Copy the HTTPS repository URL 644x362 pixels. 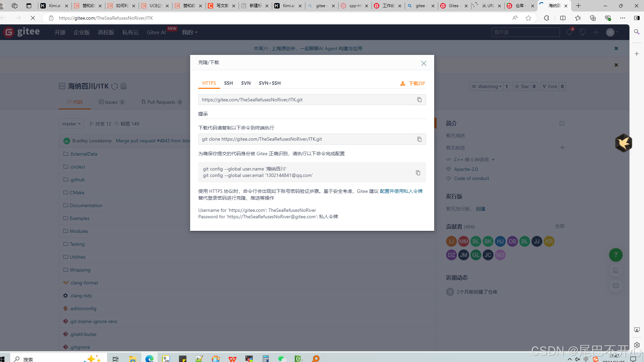pyautogui.click(x=419, y=100)
